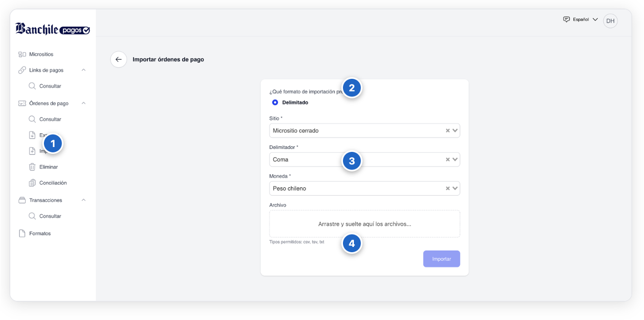Screen dimensions: 644x320
Task: Click the magnifier icon under Transacciones
Action: coord(32,216)
